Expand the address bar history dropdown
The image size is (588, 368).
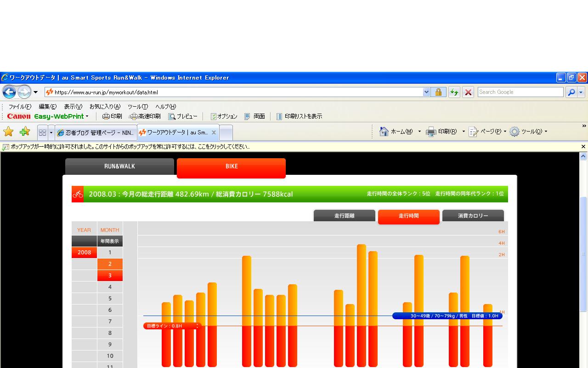[x=426, y=92]
